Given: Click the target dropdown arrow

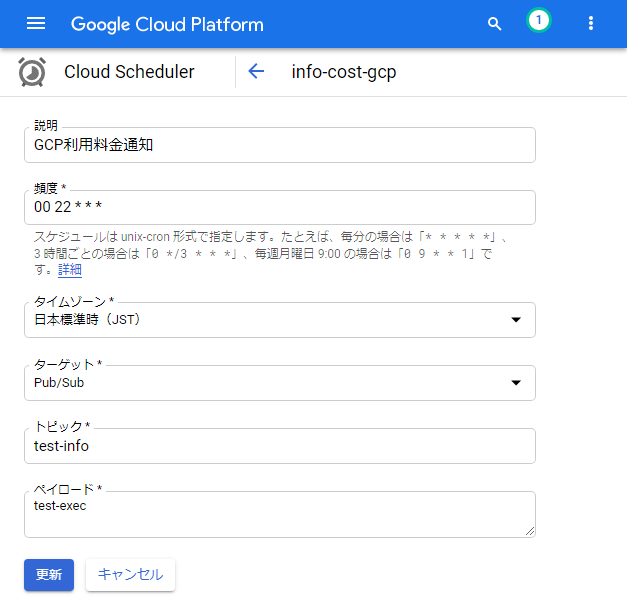Looking at the screenshot, I should [x=516, y=383].
